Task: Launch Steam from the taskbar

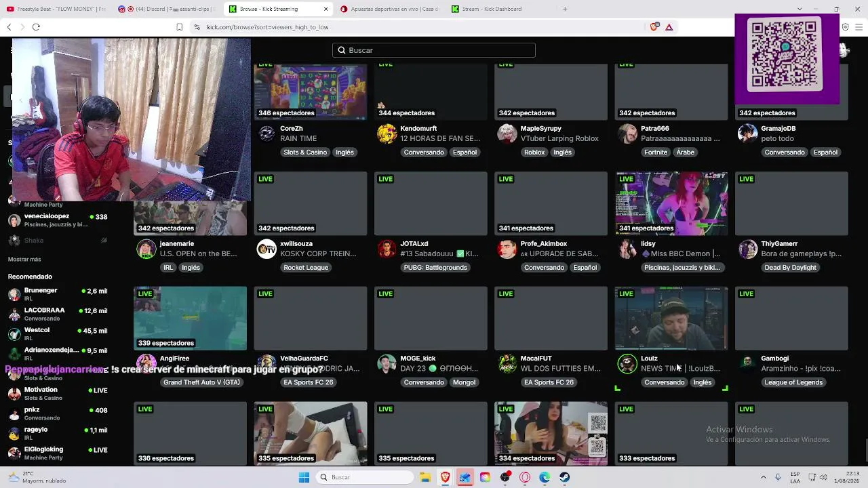Action: (x=564, y=477)
